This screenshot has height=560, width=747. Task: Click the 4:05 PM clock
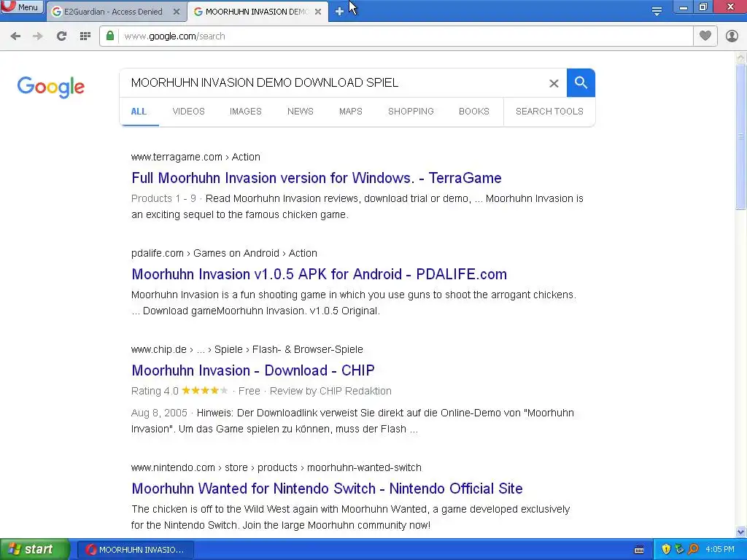coord(720,550)
